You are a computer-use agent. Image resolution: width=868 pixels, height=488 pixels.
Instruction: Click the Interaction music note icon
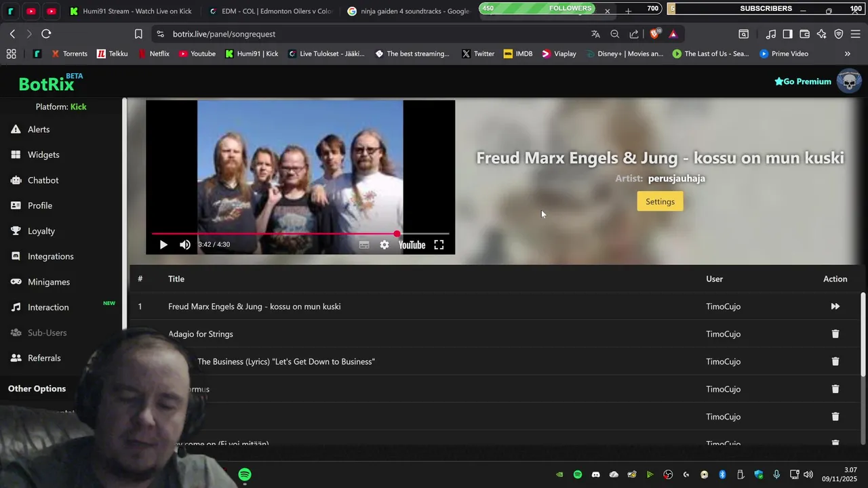16,307
